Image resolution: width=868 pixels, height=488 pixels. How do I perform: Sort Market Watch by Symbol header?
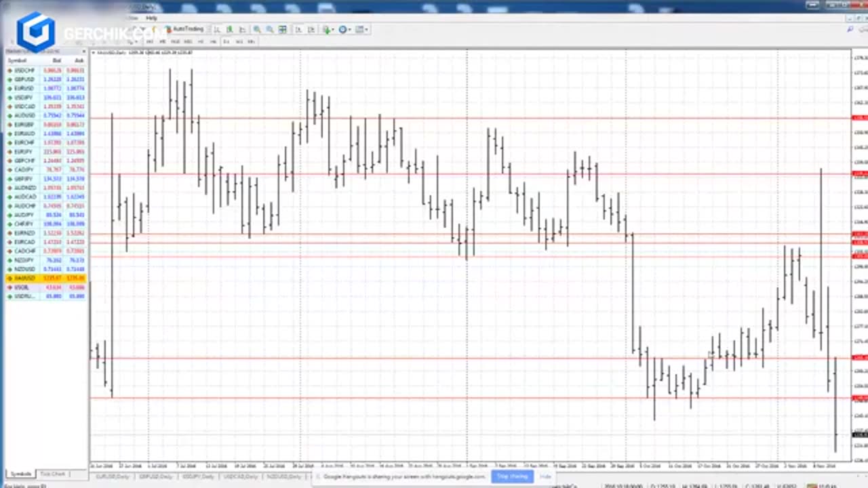point(18,61)
